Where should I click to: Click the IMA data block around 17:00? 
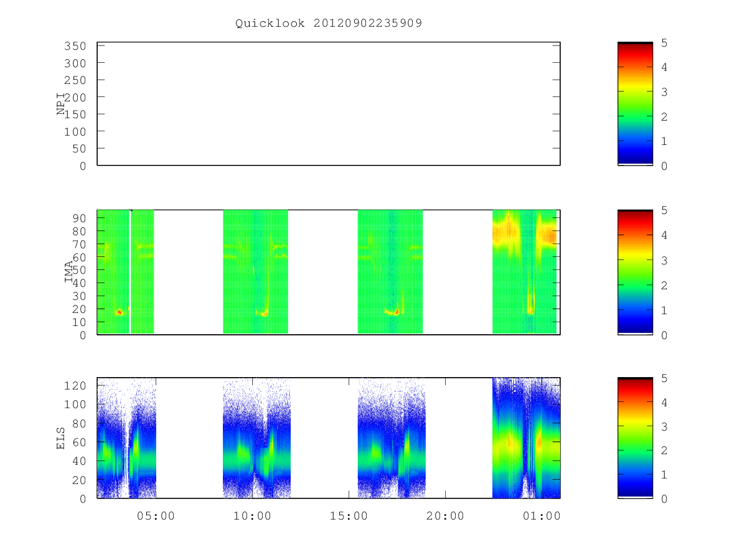click(x=390, y=272)
